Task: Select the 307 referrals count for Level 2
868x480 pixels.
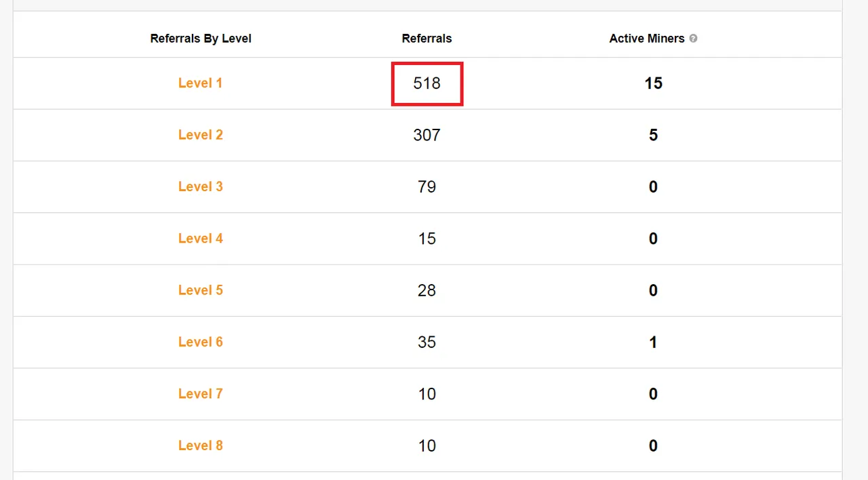Action: pyautogui.click(x=427, y=135)
